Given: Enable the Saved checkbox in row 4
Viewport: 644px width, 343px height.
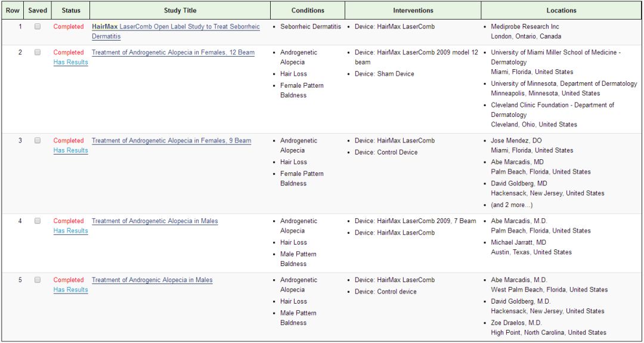Looking at the screenshot, I should click(38, 221).
